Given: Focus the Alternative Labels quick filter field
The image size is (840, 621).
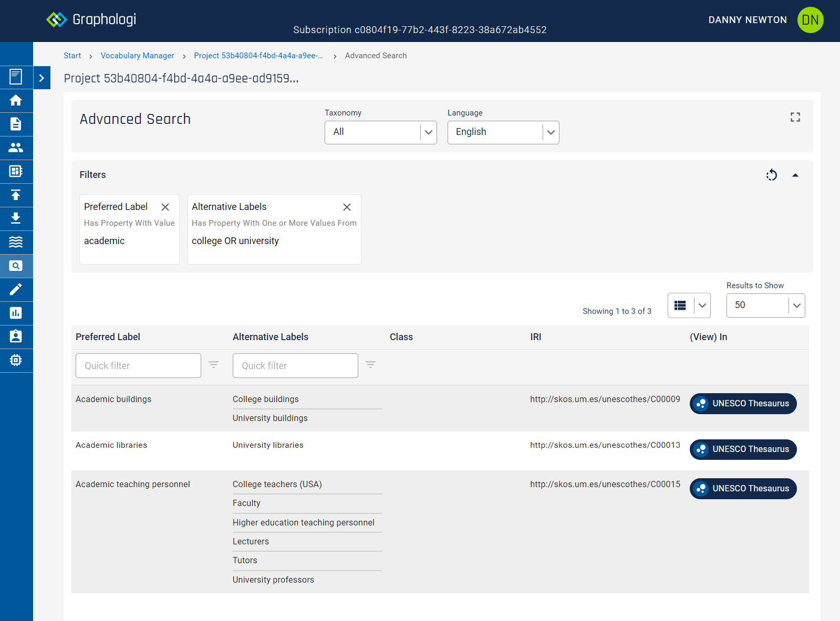Looking at the screenshot, I should [x=295, y=365].
